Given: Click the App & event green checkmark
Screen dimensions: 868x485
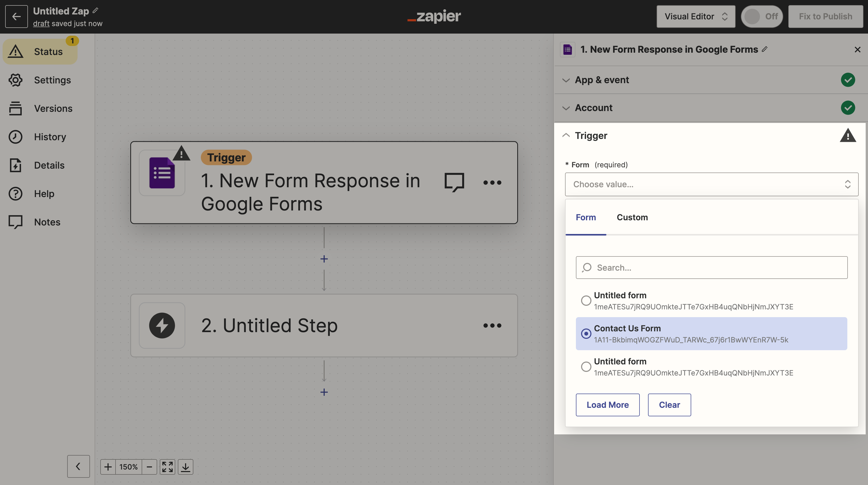Looking at the screenshot, I should (x=848, y=80).
